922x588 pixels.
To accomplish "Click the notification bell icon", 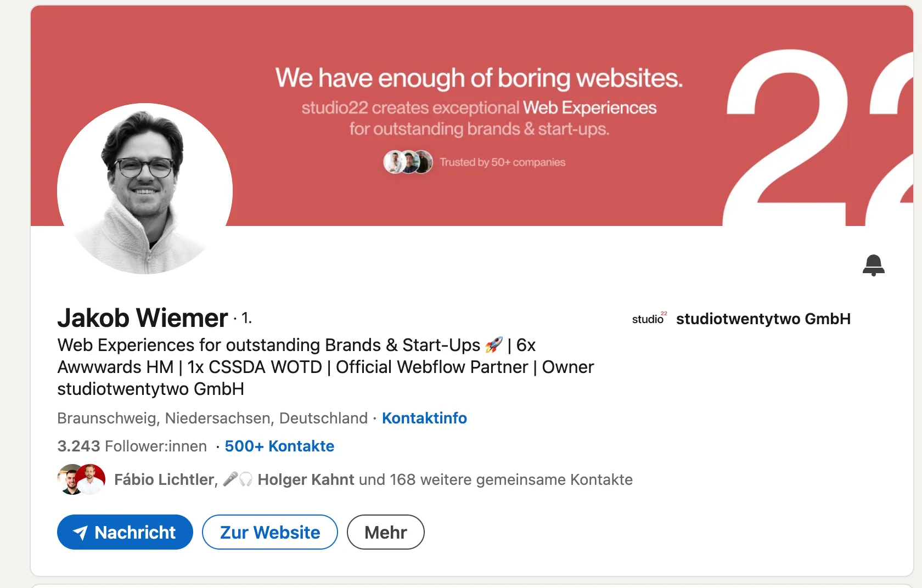I will pyautogui.click(x=873, y=265).
